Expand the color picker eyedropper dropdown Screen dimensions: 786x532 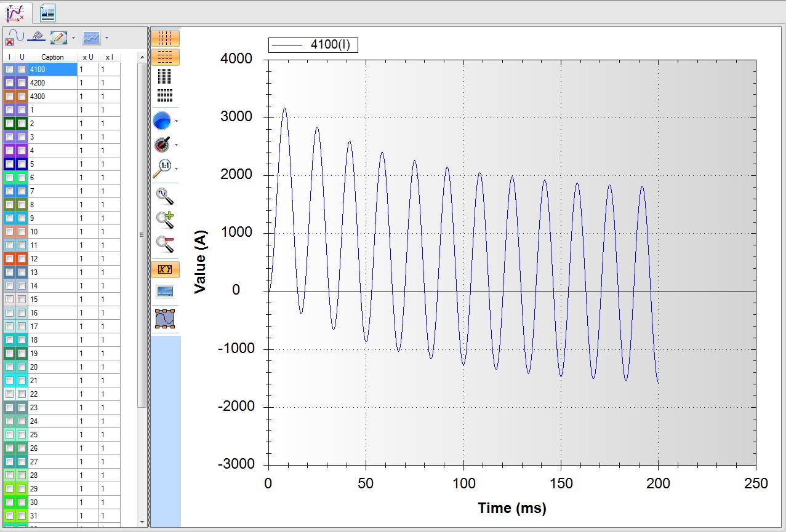177,145
